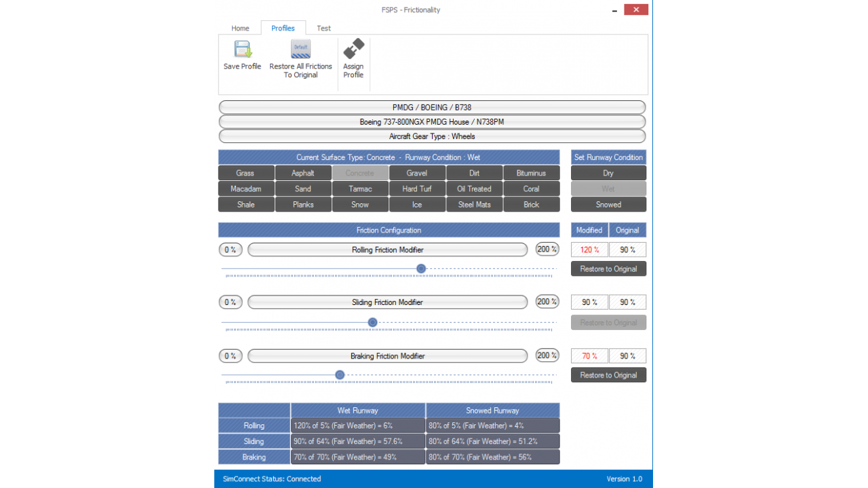This screenshot has width=868, height=488.
Task: Click the original 90 % Rolling value
Action: (627, 249)
